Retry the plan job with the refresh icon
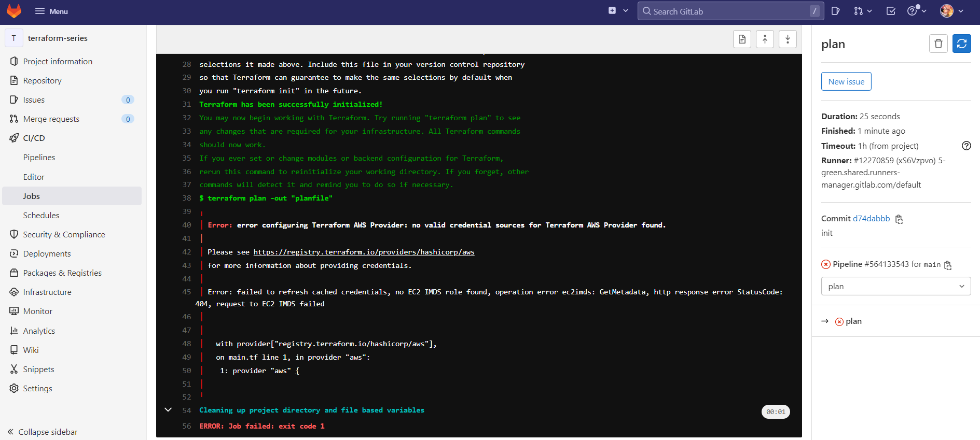This screenshot has width=980, height=440. pos(962,44)
